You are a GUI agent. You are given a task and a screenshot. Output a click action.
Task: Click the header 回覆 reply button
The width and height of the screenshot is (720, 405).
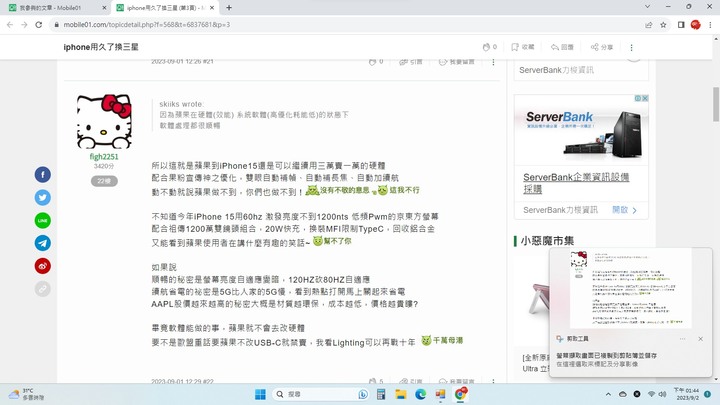click(x=562, y=47)
